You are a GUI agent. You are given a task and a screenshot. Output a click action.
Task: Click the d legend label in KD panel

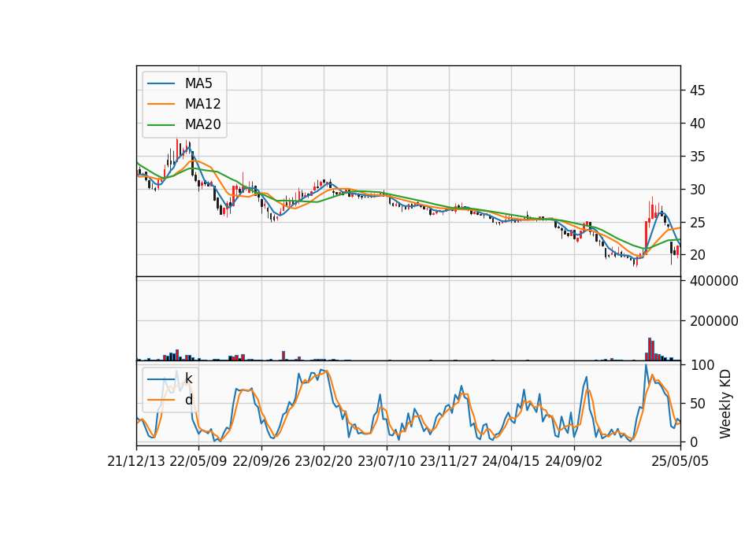[x=189, y=400]
